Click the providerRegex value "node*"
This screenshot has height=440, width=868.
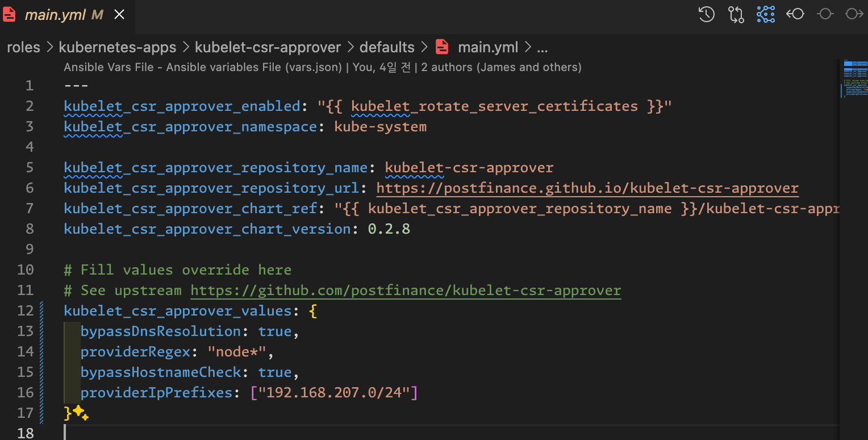[x=237, y=351]
